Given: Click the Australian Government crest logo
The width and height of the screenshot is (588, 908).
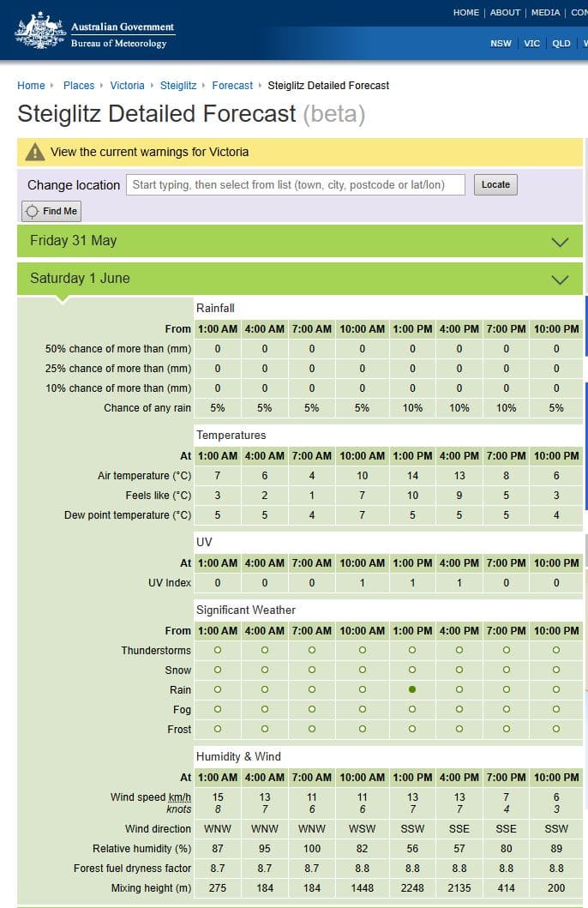Looking at the screenshot, I should (x=40, y=30).
